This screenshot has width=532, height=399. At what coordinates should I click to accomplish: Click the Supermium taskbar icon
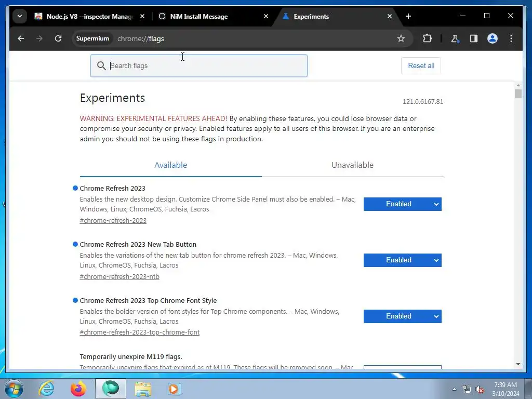(111, 389)
